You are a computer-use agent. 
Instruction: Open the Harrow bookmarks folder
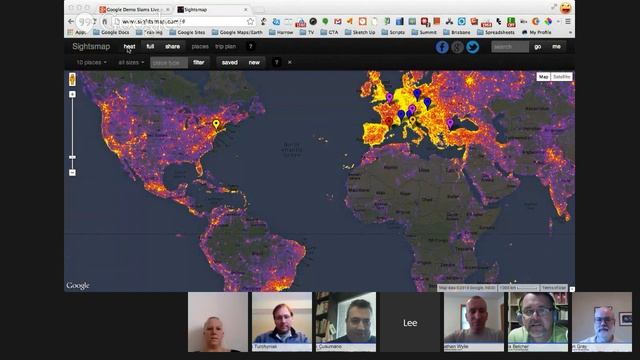(281, 32)
